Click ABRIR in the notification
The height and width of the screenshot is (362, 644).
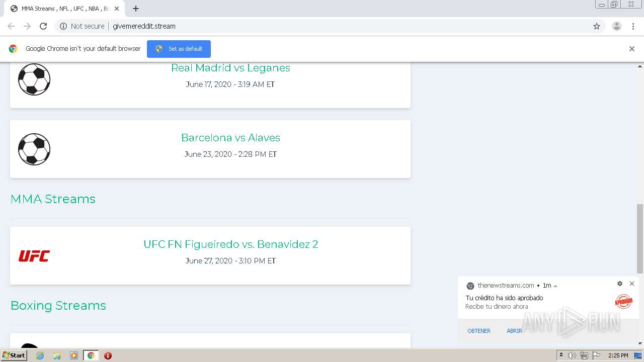[x=514, y=331]
